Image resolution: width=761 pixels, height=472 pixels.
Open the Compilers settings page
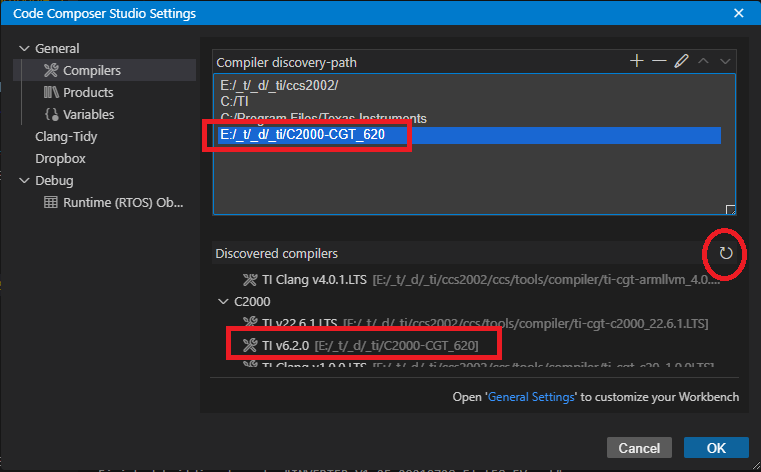(105, 70)
